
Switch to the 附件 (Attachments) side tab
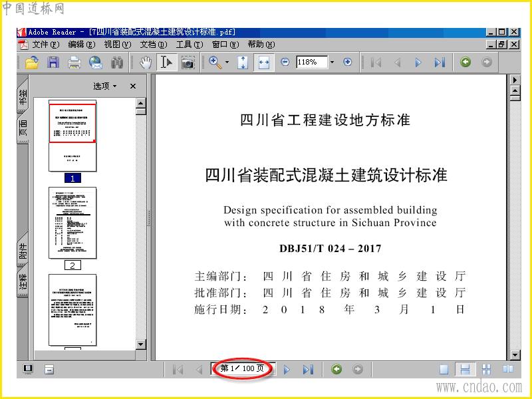[x=23, y=250]
